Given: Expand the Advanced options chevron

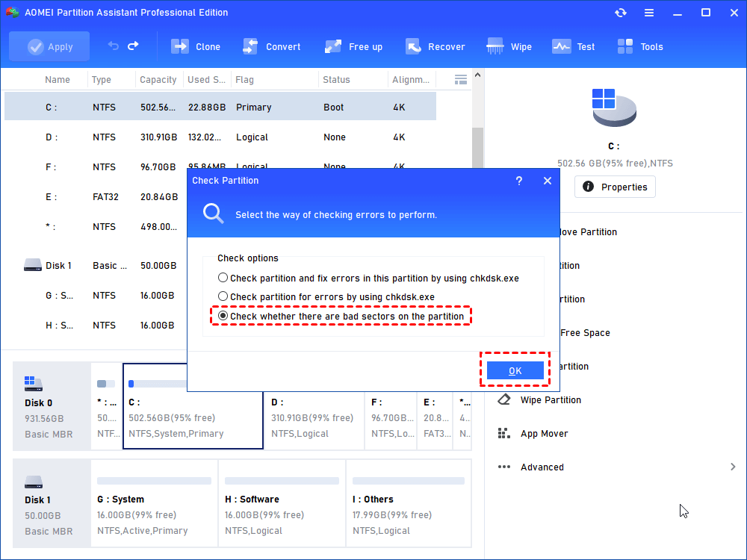Looking at the screenshot, I should point(733,467).
